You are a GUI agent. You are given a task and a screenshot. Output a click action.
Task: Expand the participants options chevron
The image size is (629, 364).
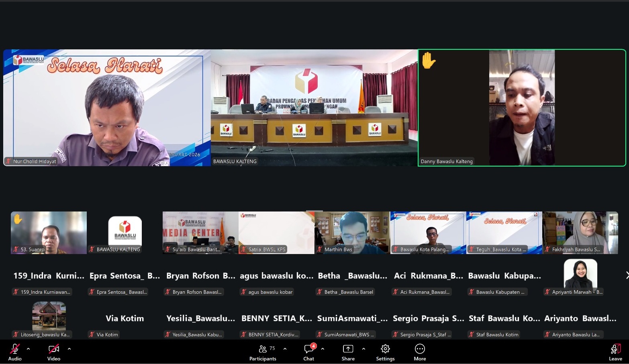click(285, 349)
